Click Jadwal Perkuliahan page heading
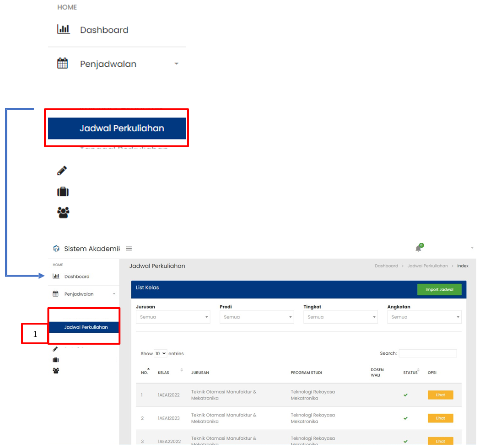 point(157,266)
